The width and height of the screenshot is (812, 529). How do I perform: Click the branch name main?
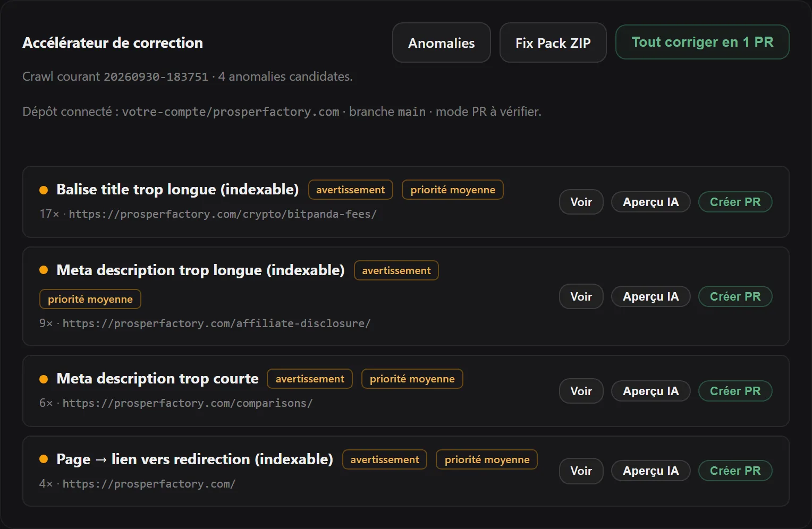412,112
